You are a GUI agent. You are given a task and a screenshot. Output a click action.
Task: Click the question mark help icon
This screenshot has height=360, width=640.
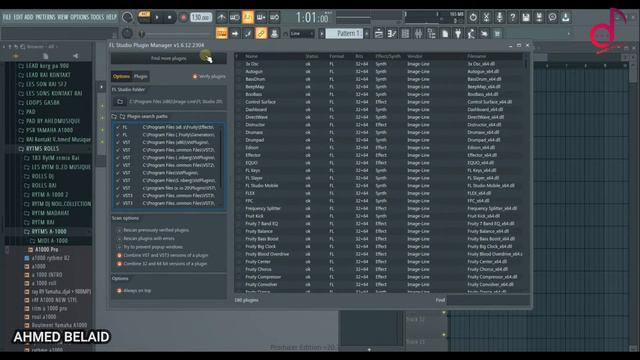(512, 17)
